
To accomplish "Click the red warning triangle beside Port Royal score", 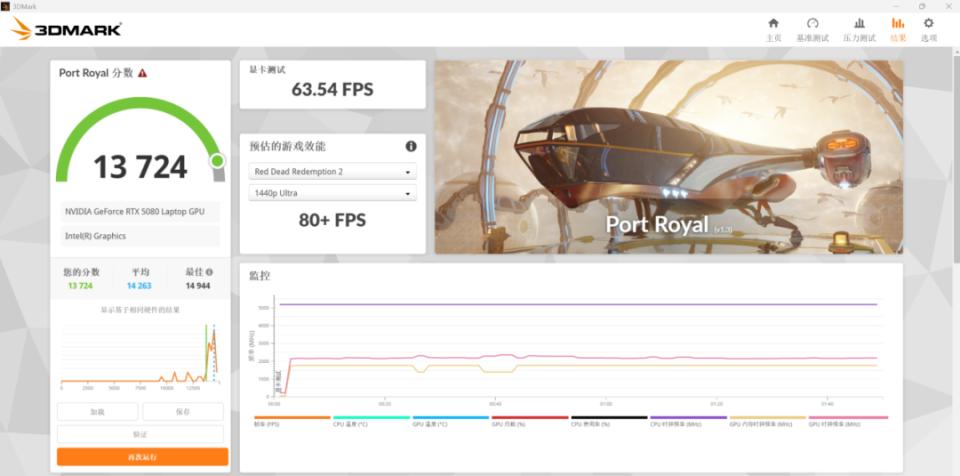I will click(143, 73).
